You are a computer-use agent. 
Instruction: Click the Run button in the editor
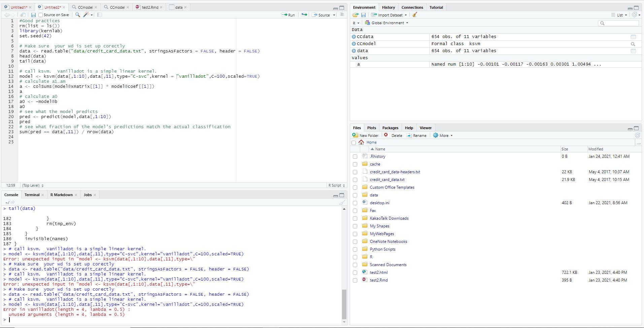tap(289, 15)
